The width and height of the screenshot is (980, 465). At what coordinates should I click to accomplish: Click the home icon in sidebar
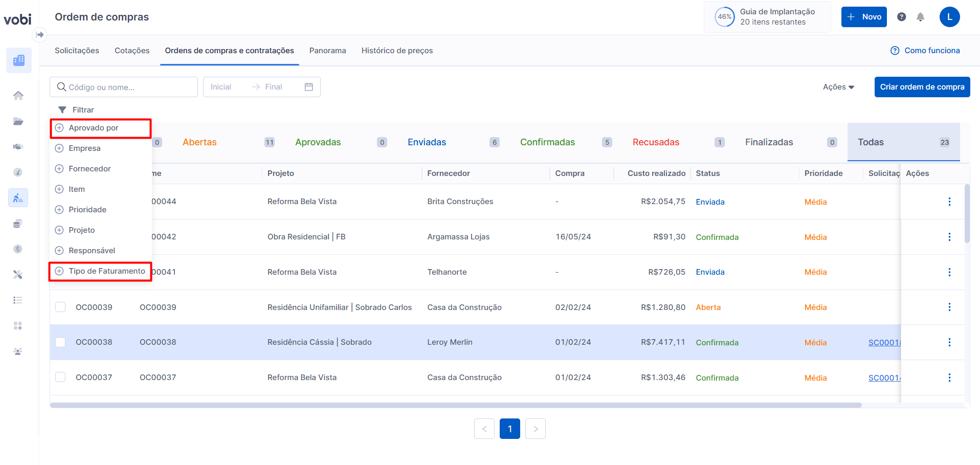point(18,96)
